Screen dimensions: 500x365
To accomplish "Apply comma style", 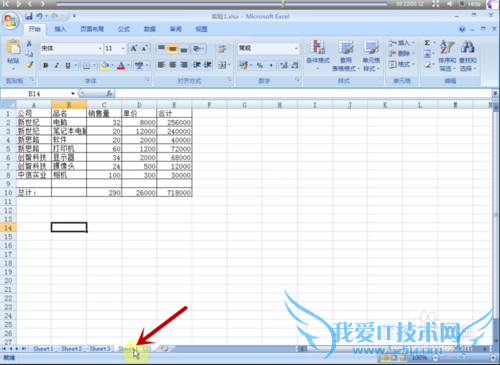I will point(271,65).
